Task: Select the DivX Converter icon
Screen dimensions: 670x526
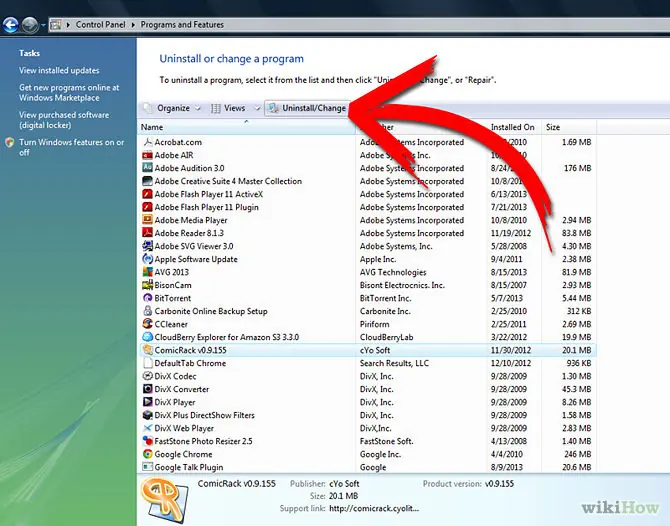Action: (147, 389)
